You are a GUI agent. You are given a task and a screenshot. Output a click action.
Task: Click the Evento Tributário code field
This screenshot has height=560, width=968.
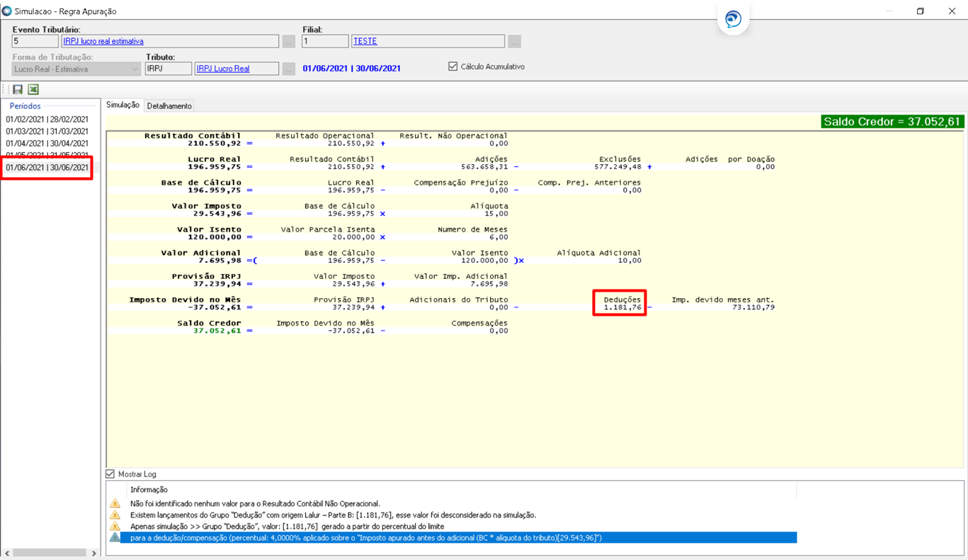[x=35, y=42]
